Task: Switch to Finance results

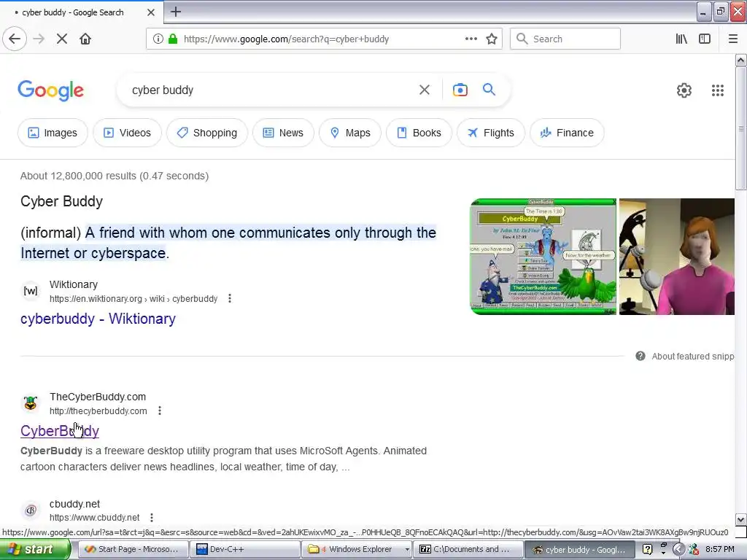Action: point(567,133)
